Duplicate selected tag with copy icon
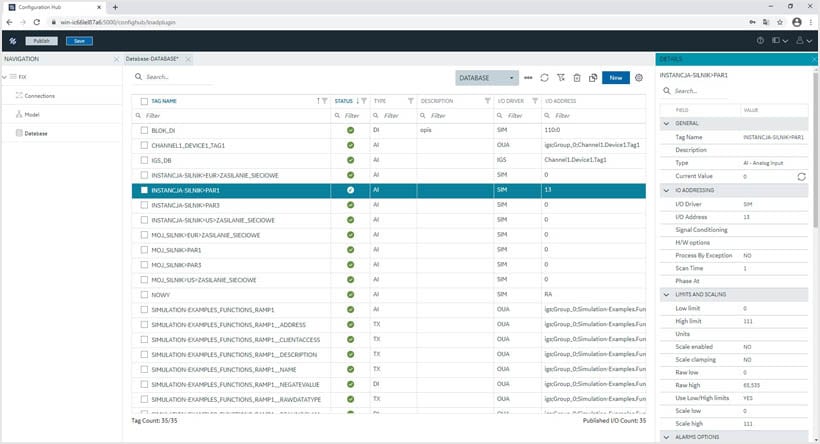 click(x=593, y=78)
